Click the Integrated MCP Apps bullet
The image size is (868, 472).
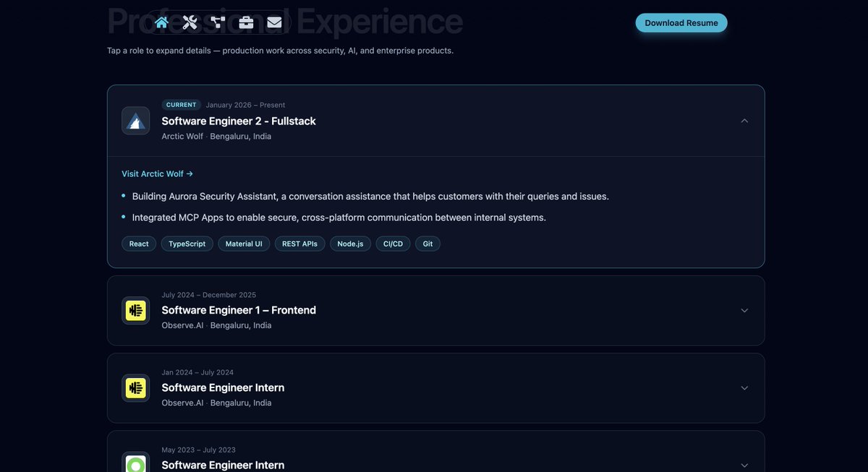pyautogui.click(x=339, y=217)
